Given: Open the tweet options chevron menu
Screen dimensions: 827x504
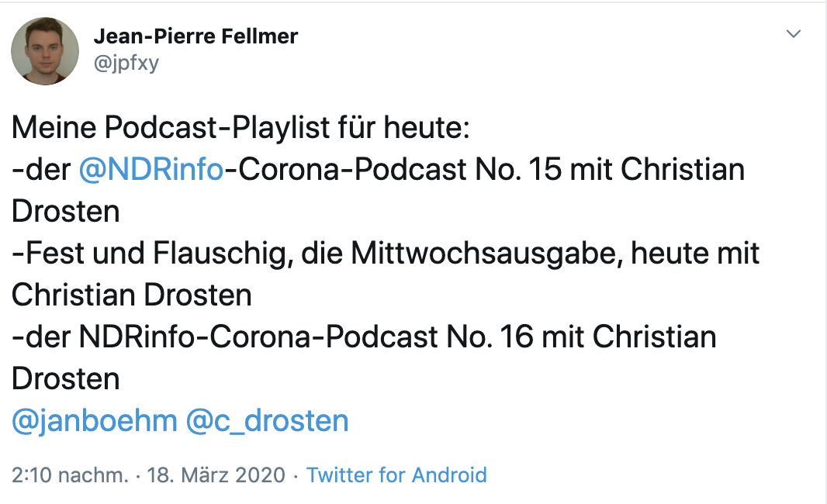Looking at the screenshot, I should coord(793,34).
